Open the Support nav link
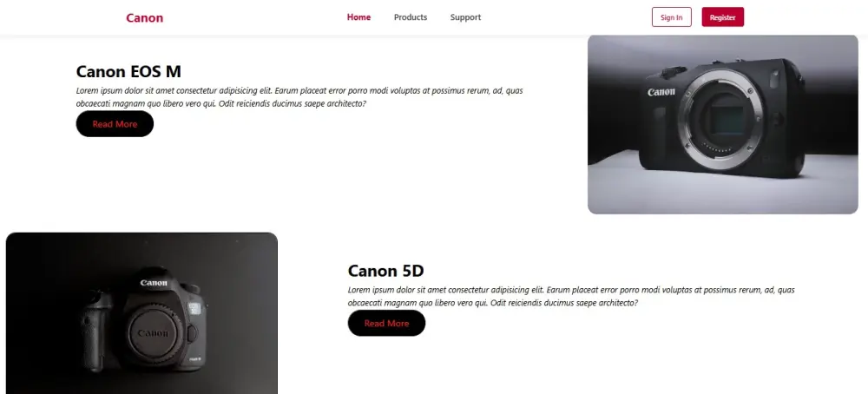This screenshot has height=394, width=868. (465, 17)
